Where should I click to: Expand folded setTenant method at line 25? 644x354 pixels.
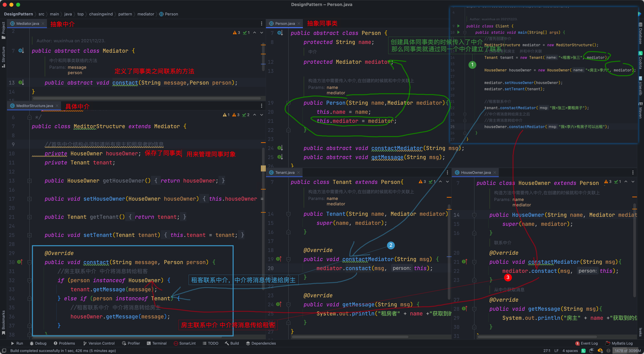30,235
